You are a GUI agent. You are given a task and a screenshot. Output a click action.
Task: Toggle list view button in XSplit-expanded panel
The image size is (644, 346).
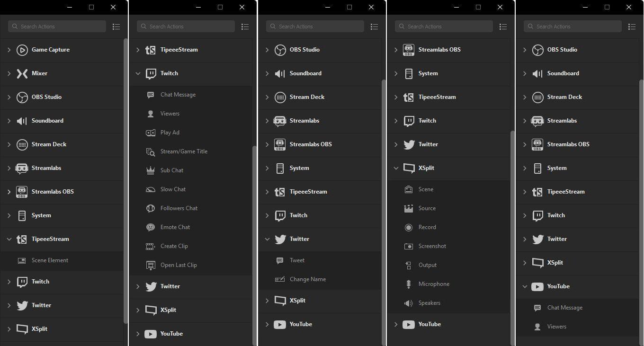point(503,27)
